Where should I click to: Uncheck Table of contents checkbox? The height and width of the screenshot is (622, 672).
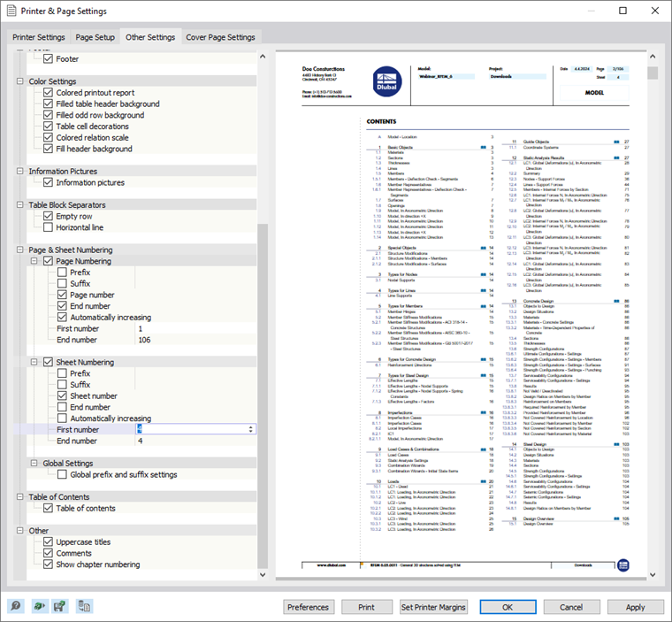point(48,509)
